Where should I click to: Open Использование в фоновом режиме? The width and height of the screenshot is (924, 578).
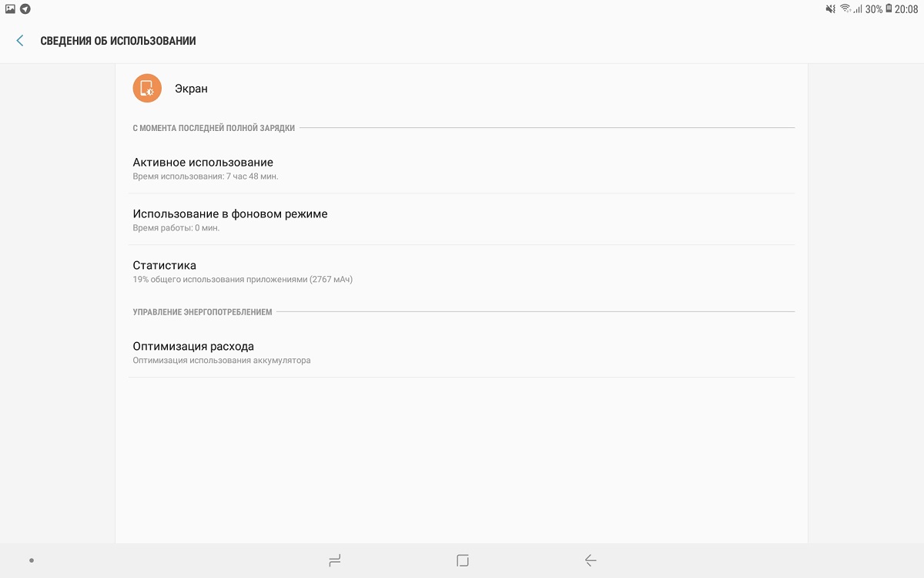pos(462,220)
